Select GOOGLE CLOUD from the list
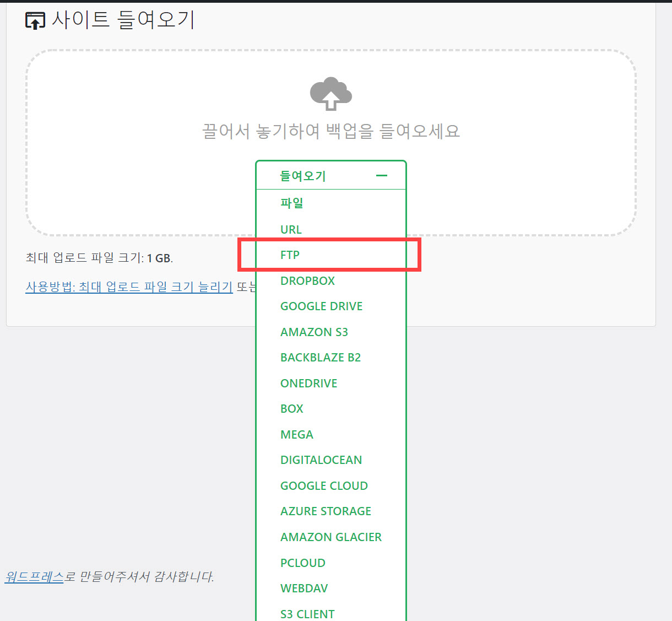This screenshot has width=672, height=621. (324, 485)
